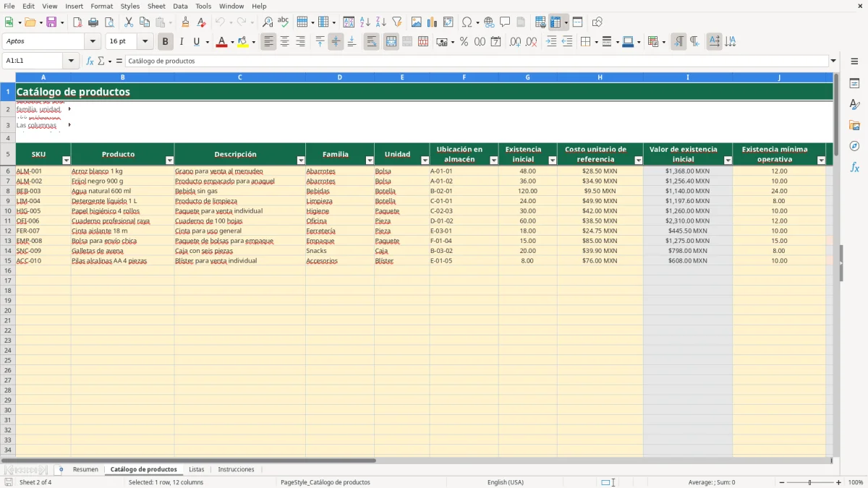The width and height of the screenshot is (868, 488).
Task: Insert a hyperlink with the globe icon
Action: coord(489,22)
